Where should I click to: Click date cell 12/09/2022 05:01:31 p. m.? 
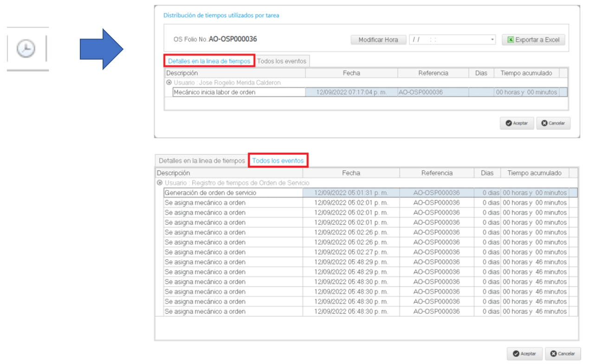(x=351, y=192)
